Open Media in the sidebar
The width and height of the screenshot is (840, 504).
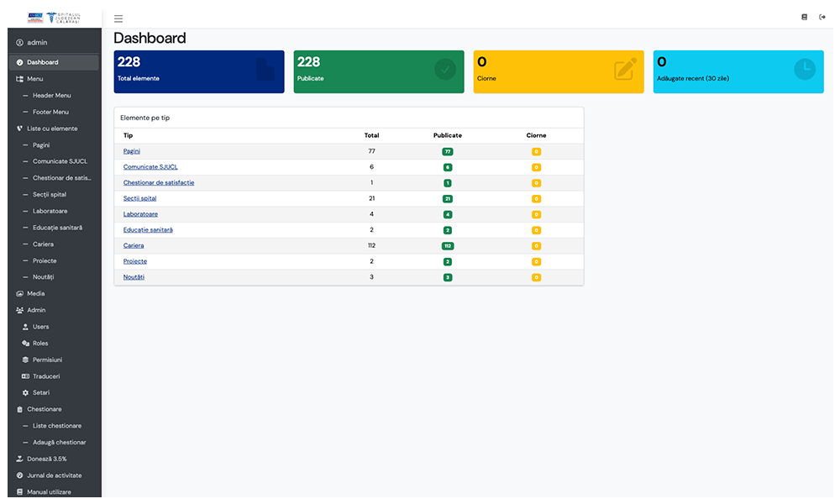tap(54, 293)
